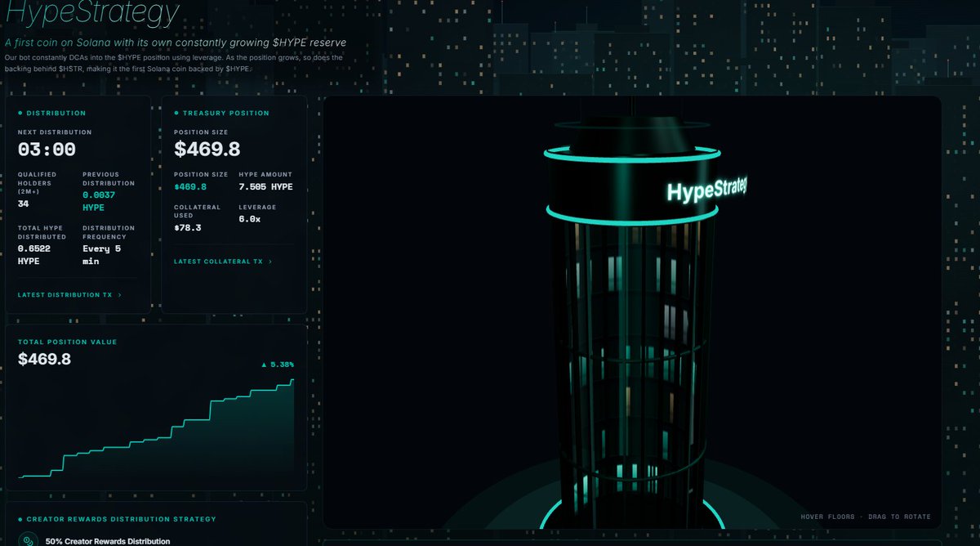Select the 03:00 next distribution countdown
Image resolution: width=980 pixels, height=546 pixels.
(x=47, y=150)
